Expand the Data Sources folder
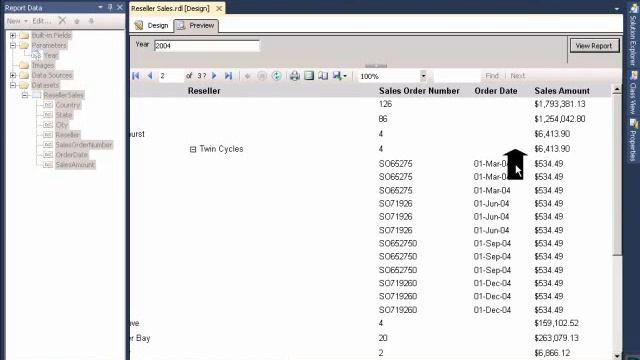 13,75
